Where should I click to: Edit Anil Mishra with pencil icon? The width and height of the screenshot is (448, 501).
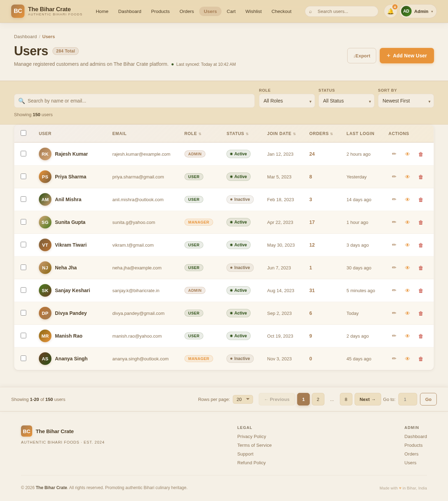pyautogui.click(x=394, y=199)
